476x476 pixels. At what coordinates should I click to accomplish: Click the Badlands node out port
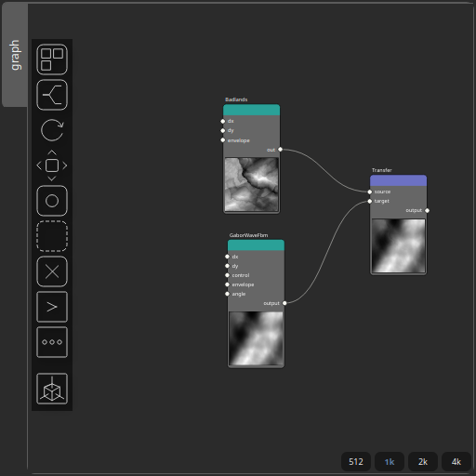[281, 150]
